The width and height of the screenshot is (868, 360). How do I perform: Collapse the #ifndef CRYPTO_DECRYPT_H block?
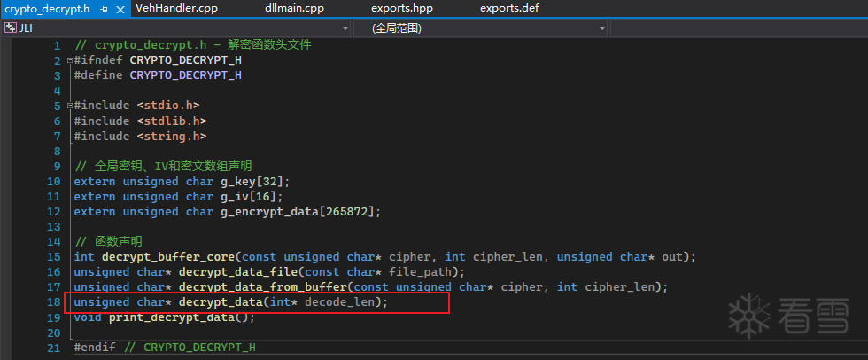point(69,60)
